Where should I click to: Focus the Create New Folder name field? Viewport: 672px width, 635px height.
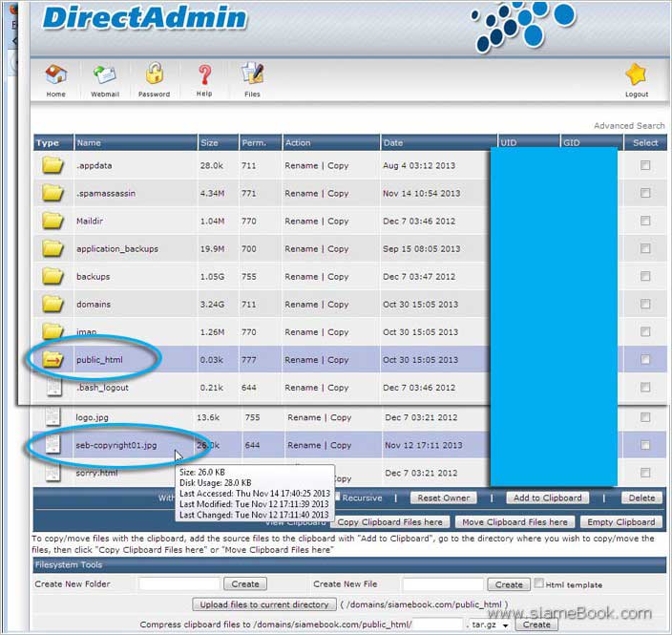tap(179, 584)
